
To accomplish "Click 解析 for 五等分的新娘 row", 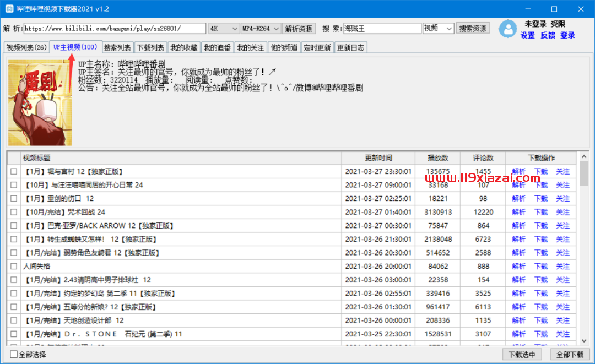I will click(x=518, y=307).
